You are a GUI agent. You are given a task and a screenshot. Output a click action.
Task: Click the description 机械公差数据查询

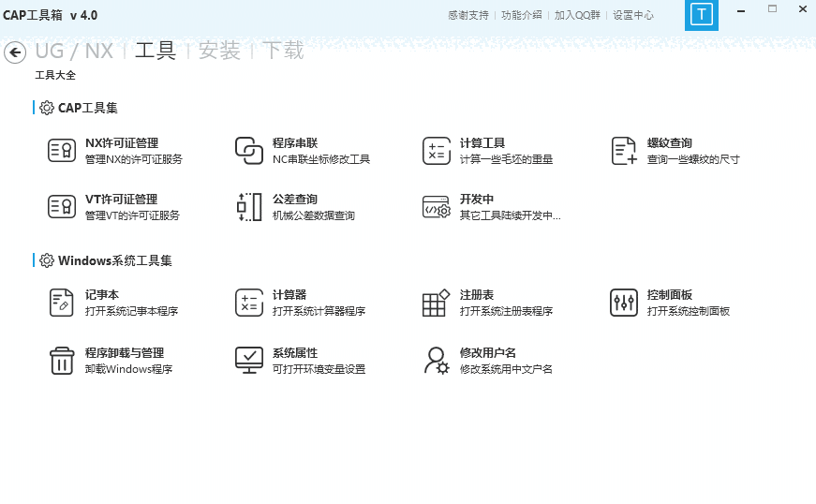[x=314, y=215]
